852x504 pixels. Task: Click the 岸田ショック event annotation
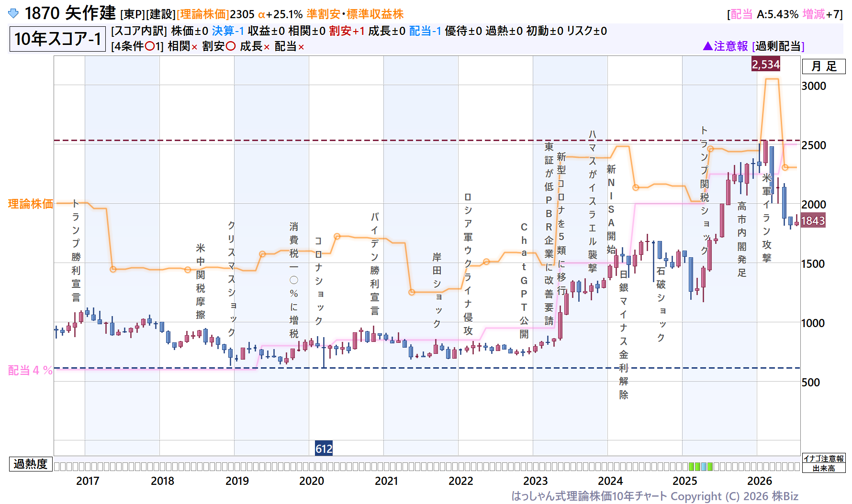(x=437, y=290)
